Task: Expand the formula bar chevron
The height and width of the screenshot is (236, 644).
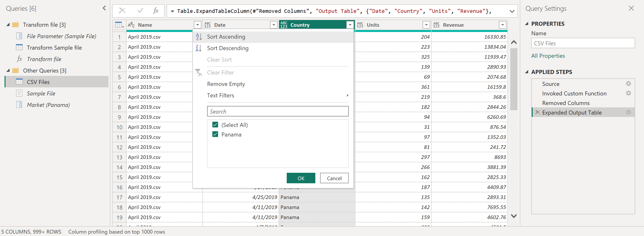Action: tap(512, 11)
